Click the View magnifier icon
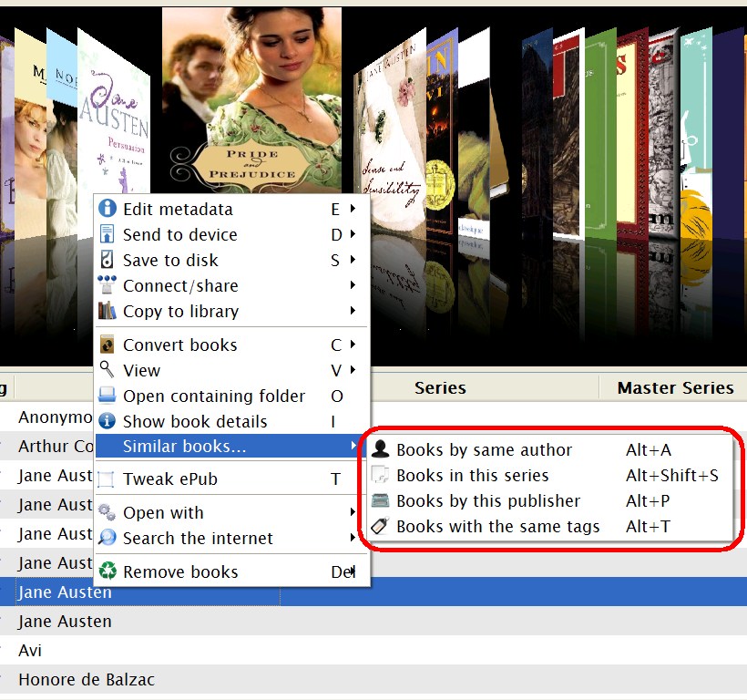The image size is (747, 700). click(107, 370)
